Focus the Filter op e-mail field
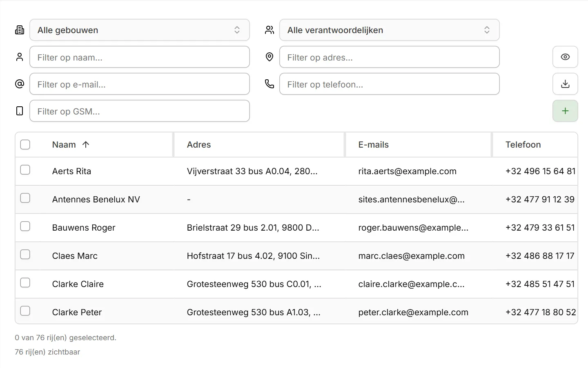 tap(140, 84)
